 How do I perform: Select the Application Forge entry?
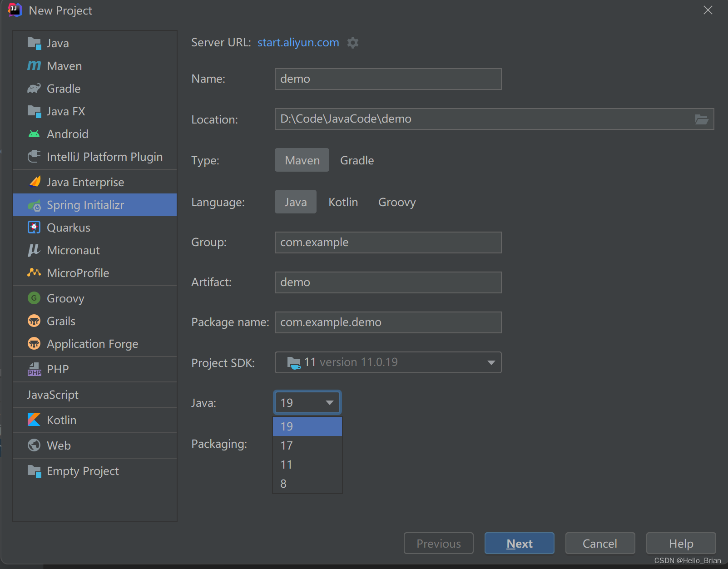(95, 344)
